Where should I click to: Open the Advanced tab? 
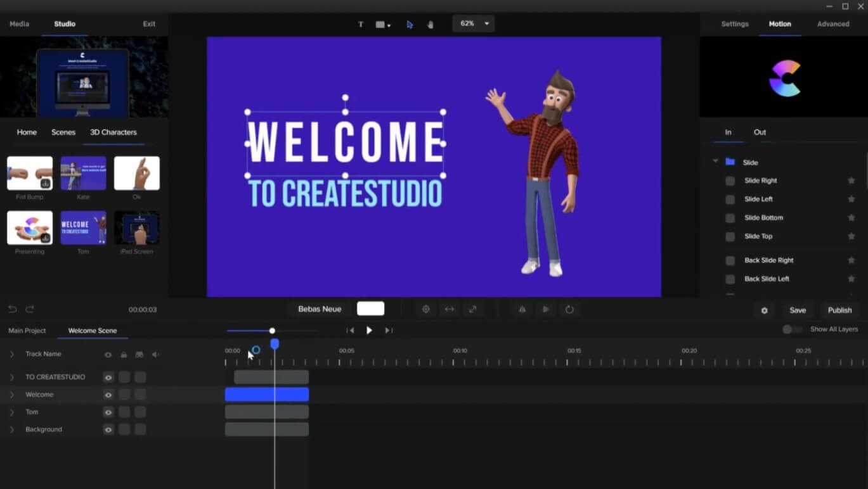833,24
